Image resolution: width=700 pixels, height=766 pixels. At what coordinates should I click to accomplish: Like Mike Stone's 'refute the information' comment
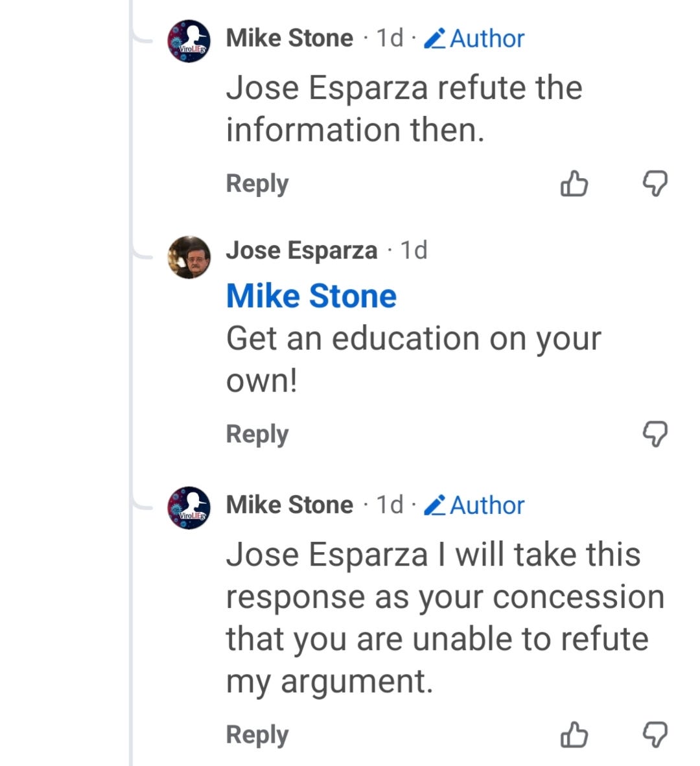(x=574, y=183)
